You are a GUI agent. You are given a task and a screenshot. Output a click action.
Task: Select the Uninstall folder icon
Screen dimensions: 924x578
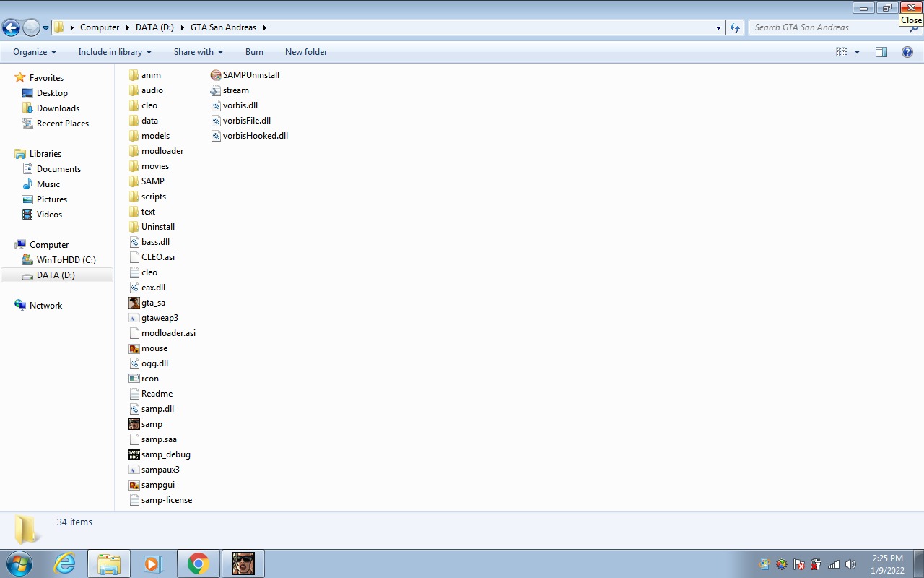click(134, 227)
